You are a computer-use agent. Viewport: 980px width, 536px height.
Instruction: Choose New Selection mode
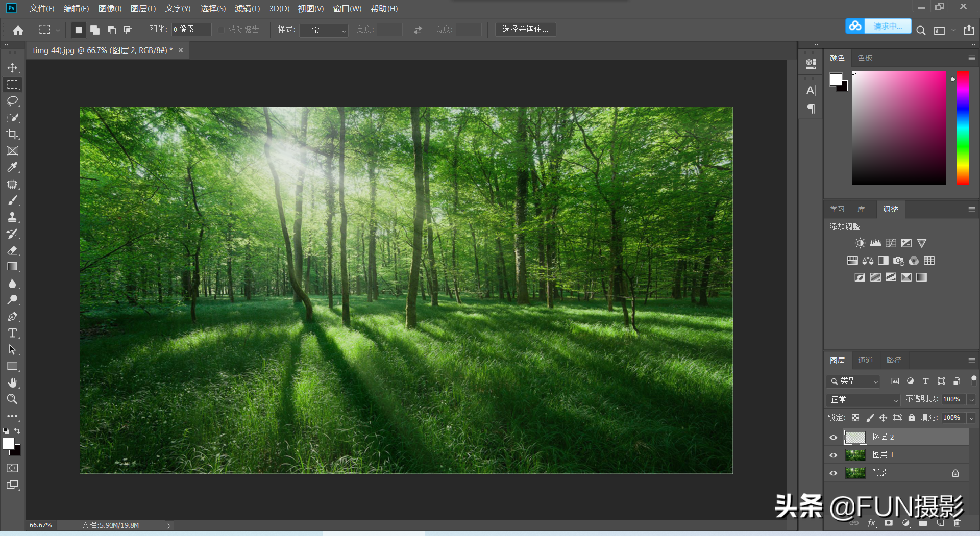point(78,30)
